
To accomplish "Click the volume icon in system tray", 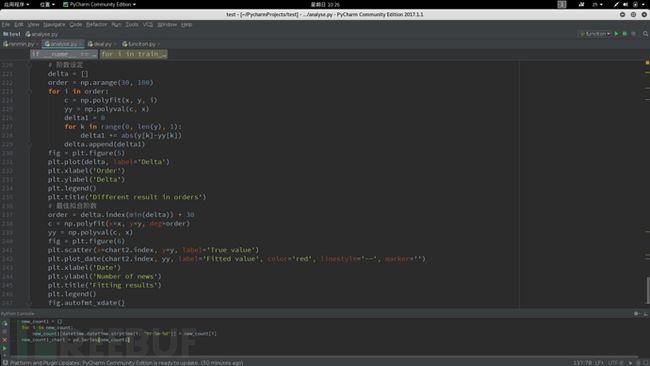I will point(626,4).
